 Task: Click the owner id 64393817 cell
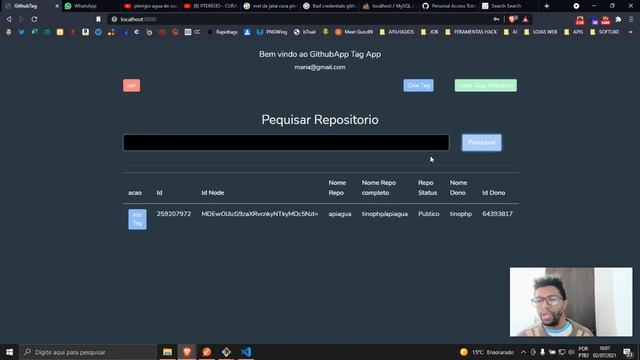point(497,214)
